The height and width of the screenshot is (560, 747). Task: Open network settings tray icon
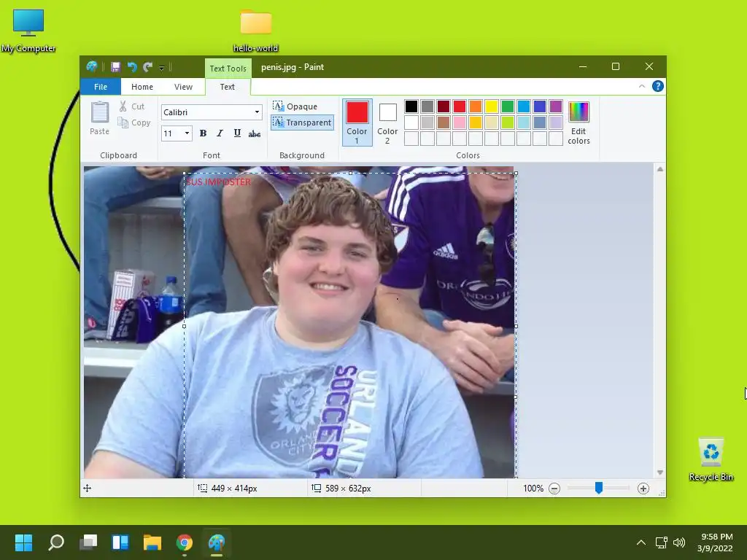click(x=661, y=542)
